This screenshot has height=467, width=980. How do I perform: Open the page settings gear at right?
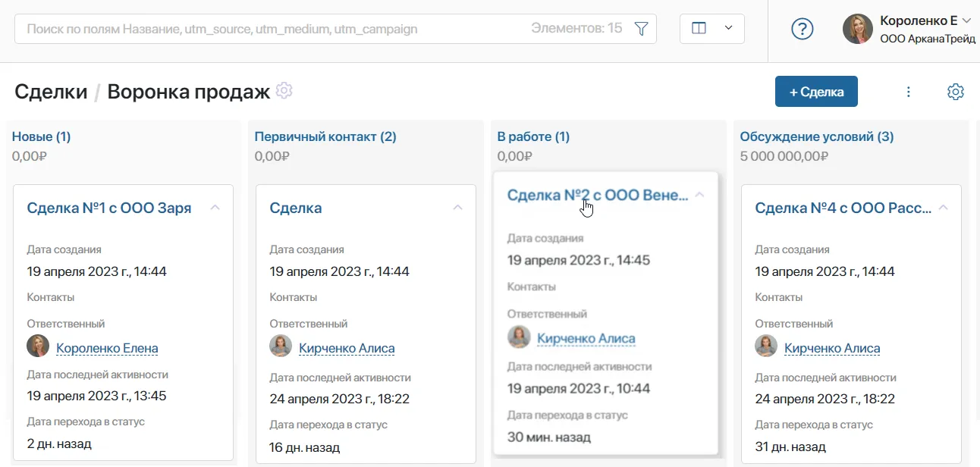click(x=956, y=92)
